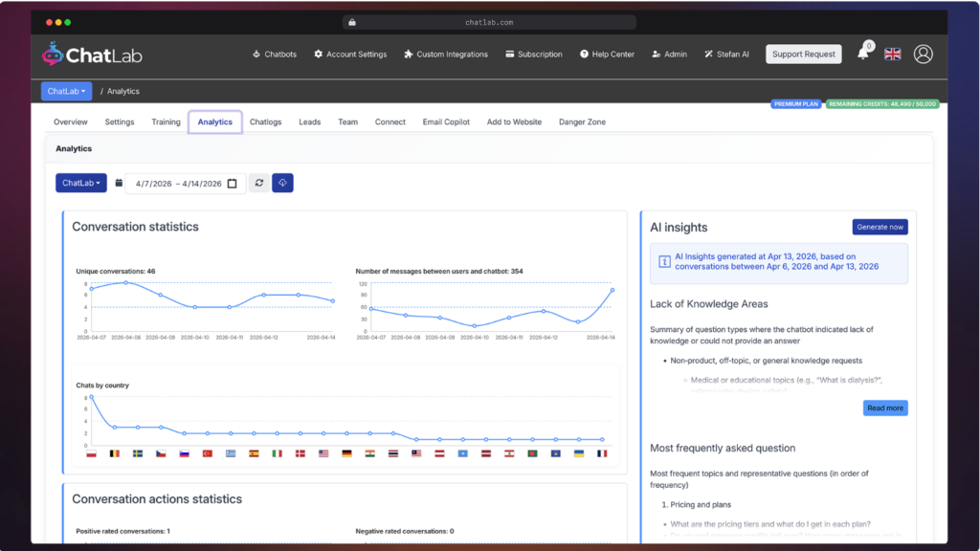Viewport: 980px width, 551px height.
Task: Open the Admin menu item
Action: point(669,55)
